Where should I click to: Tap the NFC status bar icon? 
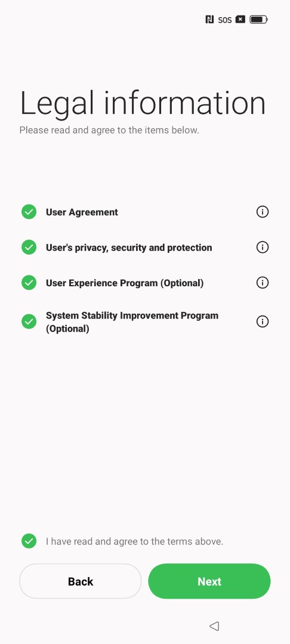209,19
